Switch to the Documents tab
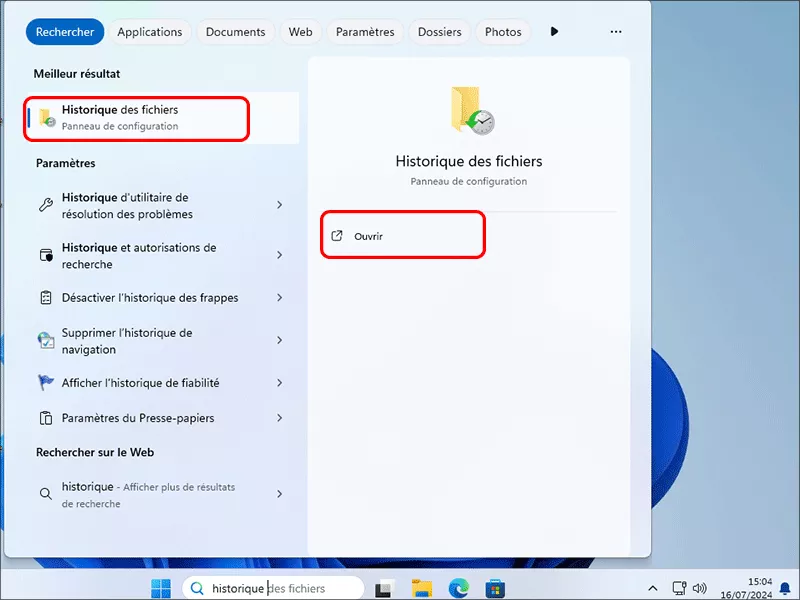Image resolution: width=800 pixels, height=600 pixels. tap(235, 32)
